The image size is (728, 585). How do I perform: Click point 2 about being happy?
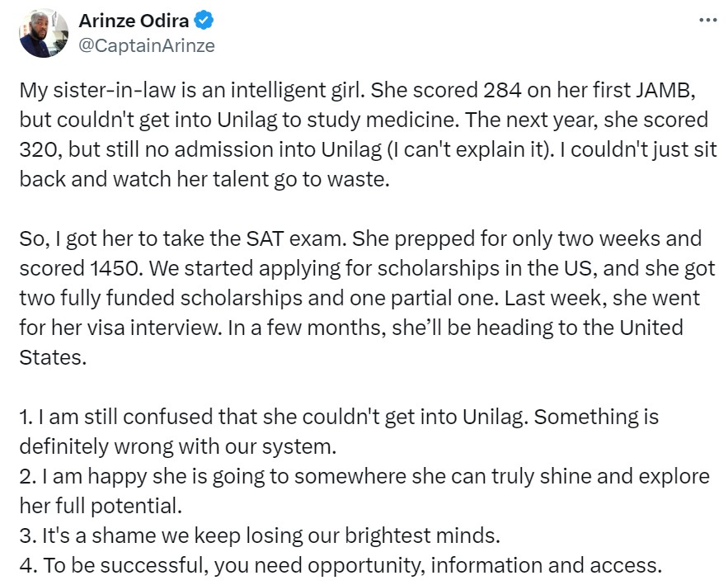point(363,491)
